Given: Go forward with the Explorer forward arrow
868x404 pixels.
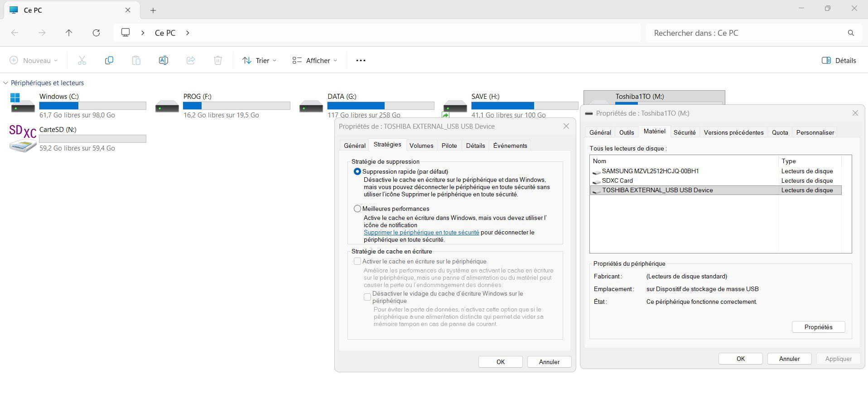Looking at the screenshot, I should coord(42,33).
